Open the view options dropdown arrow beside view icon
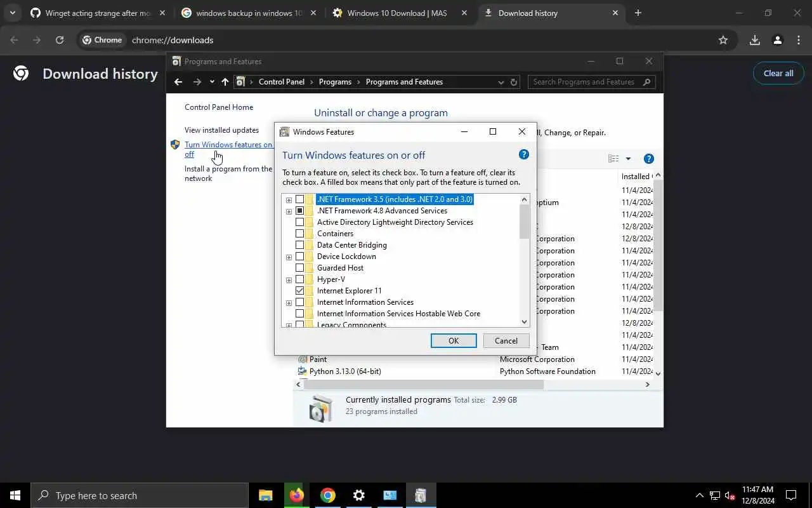The image size is (812, 508). pyautogui.click(x=628, y=159)
